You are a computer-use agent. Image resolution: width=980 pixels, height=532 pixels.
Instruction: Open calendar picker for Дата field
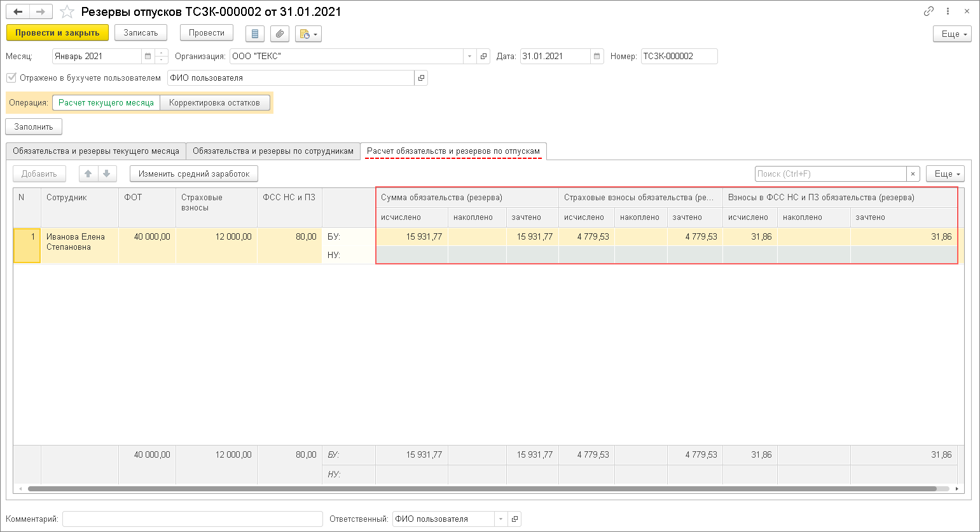(x=597, y=57)
